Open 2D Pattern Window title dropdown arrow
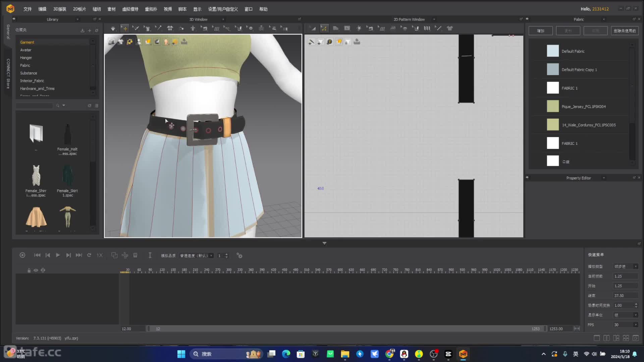The width and height of the screenshot is (644, 362). (x=434, y=19)
